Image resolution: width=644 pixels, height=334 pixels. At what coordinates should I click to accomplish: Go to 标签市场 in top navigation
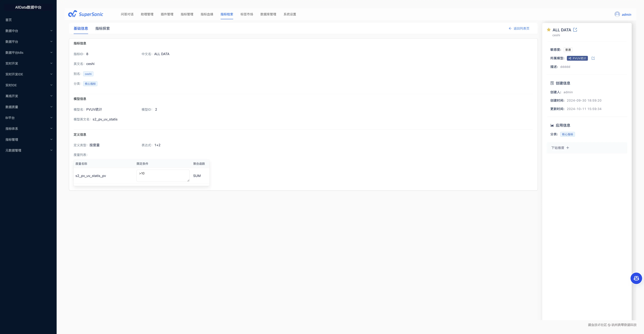tap(247, 14)
